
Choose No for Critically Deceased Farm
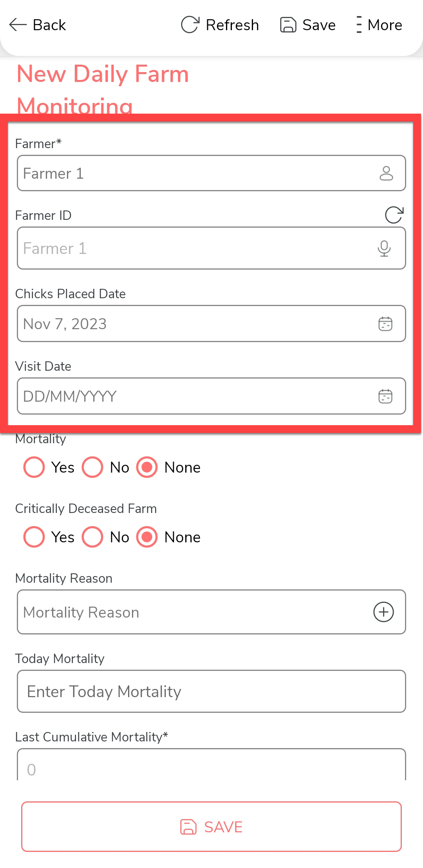coord(92,537)
